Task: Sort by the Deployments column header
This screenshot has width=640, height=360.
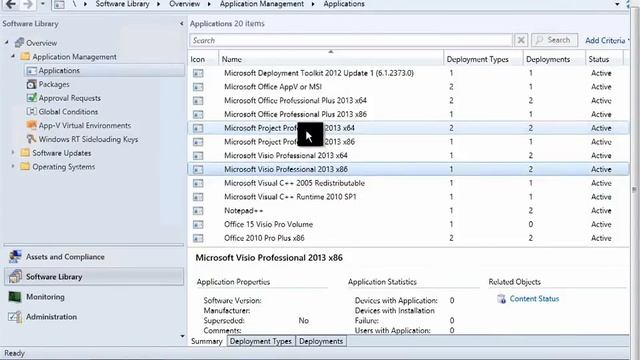Action: (x=554, y=59)
